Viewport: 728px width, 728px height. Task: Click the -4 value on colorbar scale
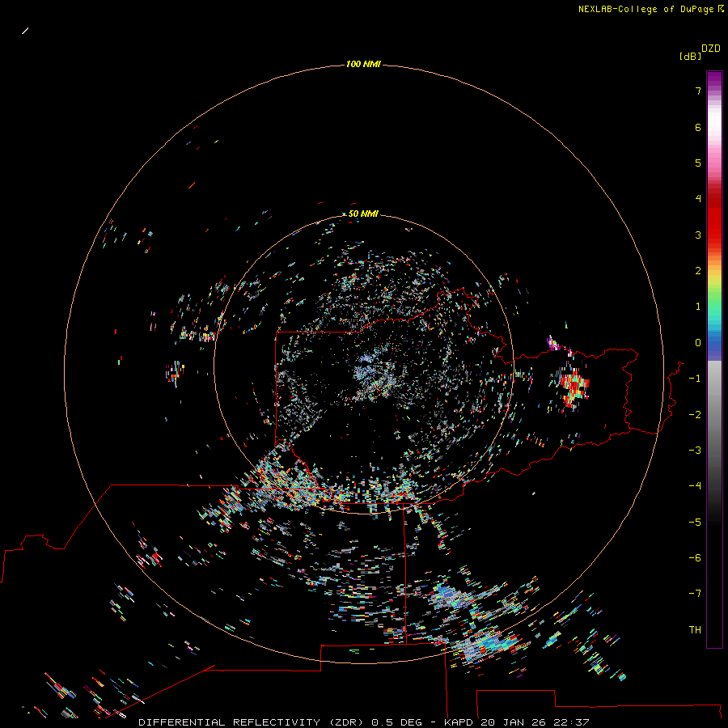tap(695, 485)
